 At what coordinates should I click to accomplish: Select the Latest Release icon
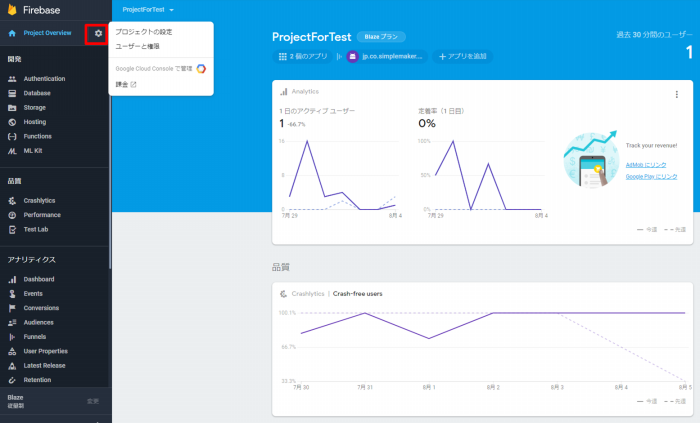[x=12, y=366]
